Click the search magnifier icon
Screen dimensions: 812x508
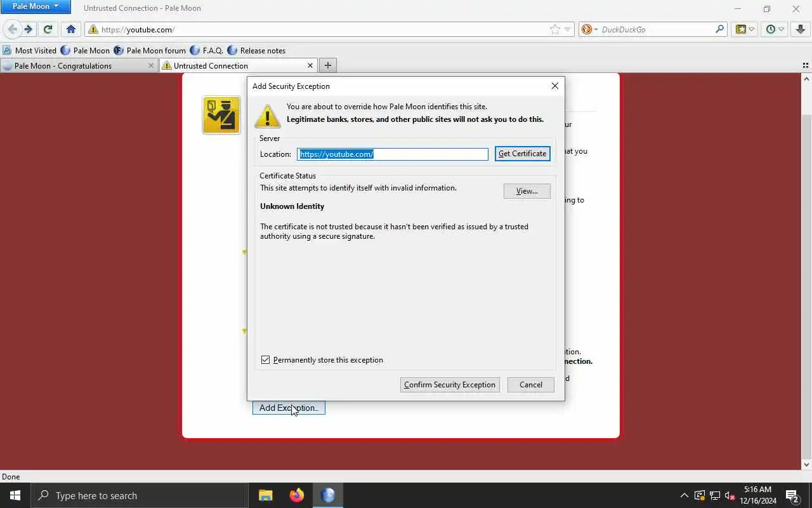[x=719, y=29]
